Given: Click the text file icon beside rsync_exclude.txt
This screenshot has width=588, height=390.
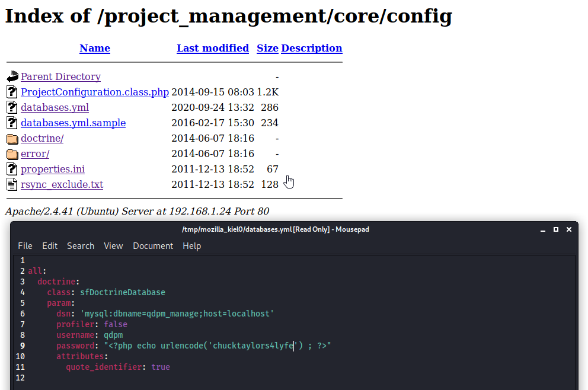Looking at the screenshot, I should (12, 184).
